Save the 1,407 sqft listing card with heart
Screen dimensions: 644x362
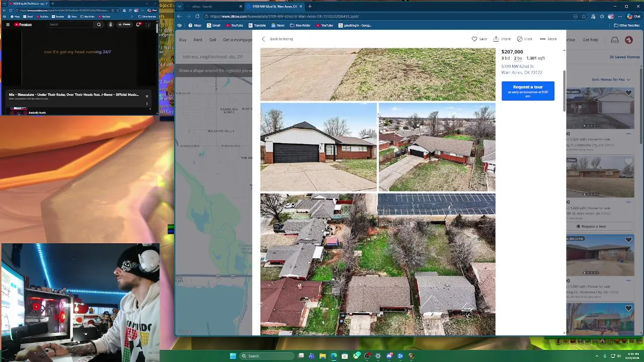tap(628, 240)
